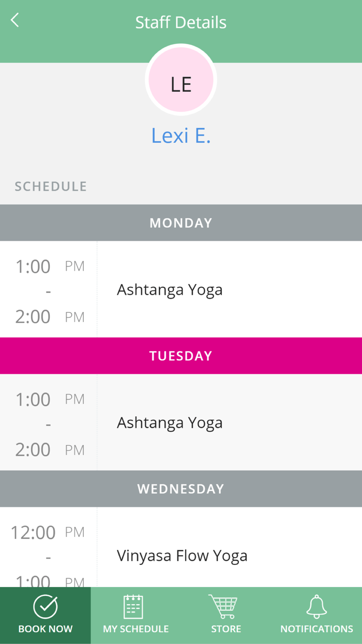Expand the Tuesday schedule section
The width and height of the screenshot is (362, 644).
coord(181,356)
